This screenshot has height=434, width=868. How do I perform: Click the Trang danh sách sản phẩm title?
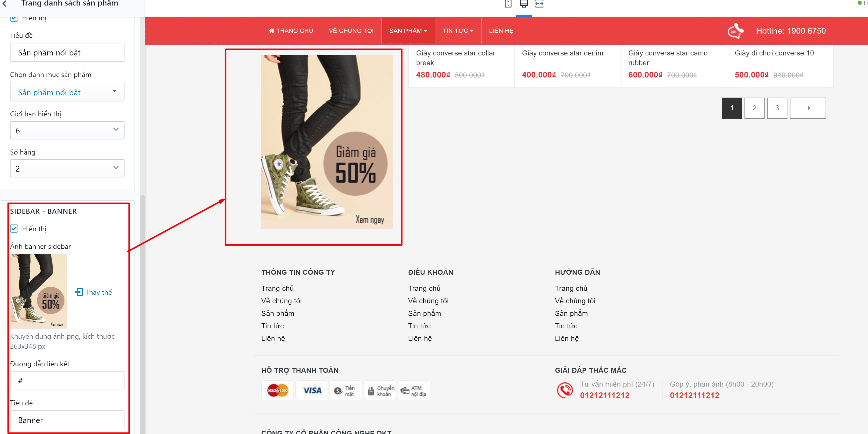70,3
